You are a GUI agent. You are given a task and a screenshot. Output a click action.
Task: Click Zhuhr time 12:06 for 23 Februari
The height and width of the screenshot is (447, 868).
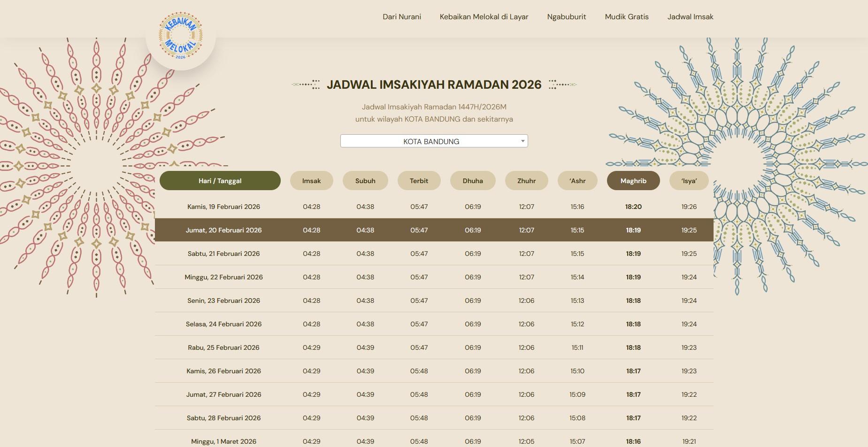click(527, 301)
